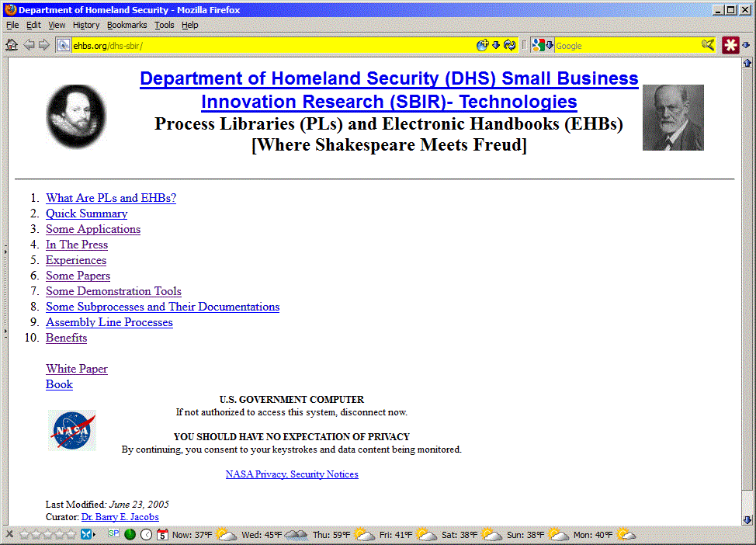This screenshot has width=756, height=545.
Task: Click the calendar icon showing 5
Action: click(x=163, y=534)
